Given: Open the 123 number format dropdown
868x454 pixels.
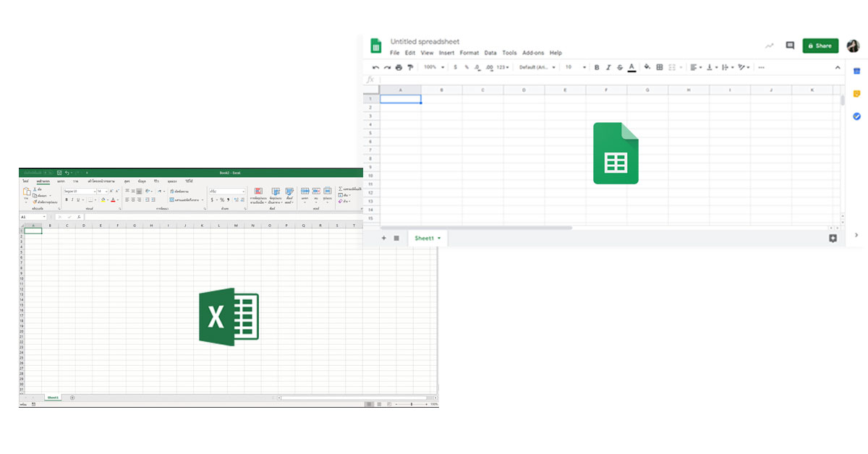Looking at the screenshot, I should (x=503, y=67).
